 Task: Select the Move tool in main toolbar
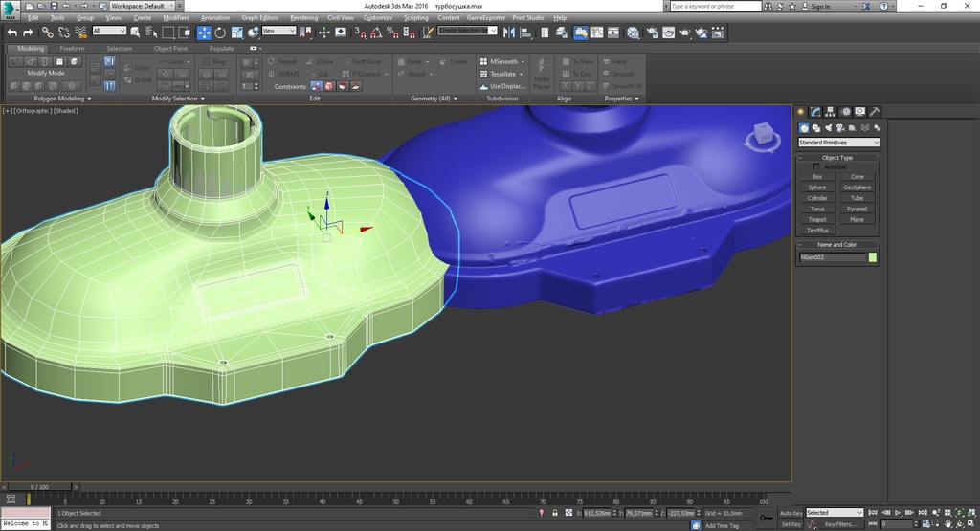(x=204, y=33)
